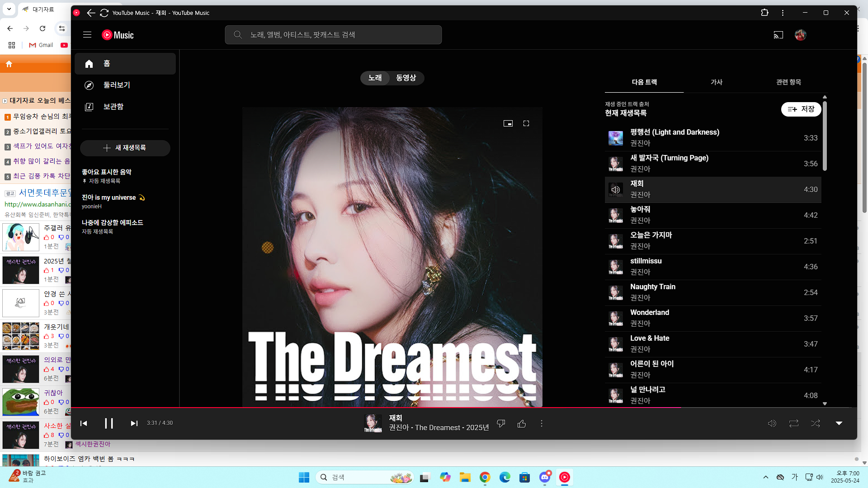Open Microsoft Edge from taskbar
Screen dimensions: 868x488
[x=505, y=477]
